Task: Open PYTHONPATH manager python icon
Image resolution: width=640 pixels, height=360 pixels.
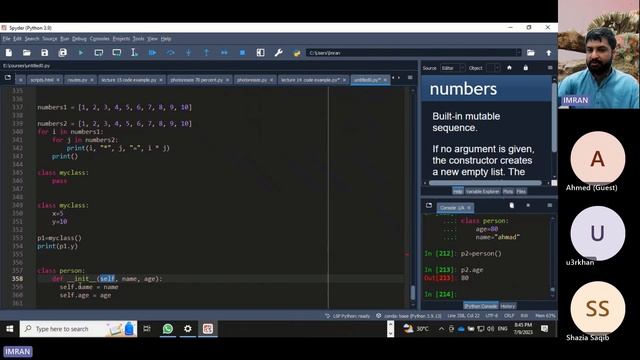Action: click(297, 53)
